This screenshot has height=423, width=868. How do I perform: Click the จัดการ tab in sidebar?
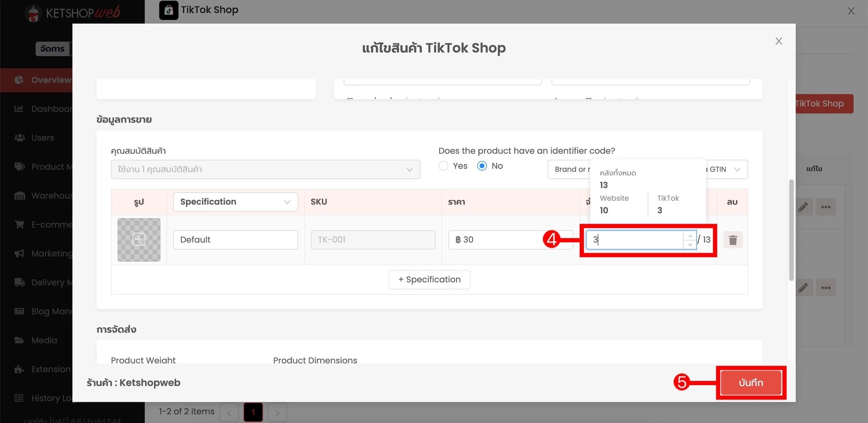pyautogui.click(x=53, y=49)
